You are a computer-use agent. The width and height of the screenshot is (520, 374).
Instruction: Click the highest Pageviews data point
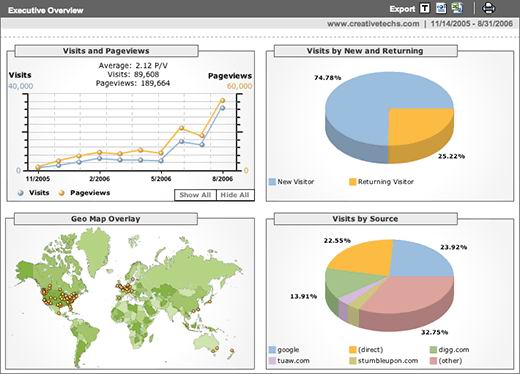[x=223, y=100]
